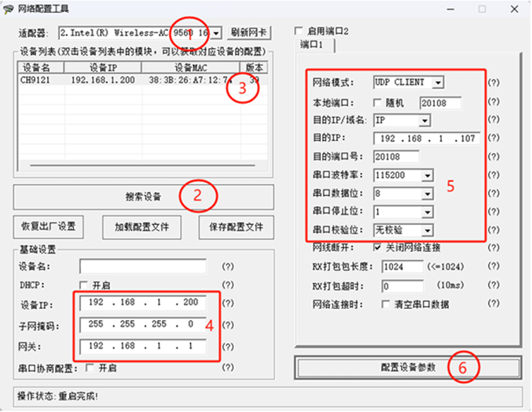Toggle the 启用端口2 checkbox
This screenshot has height=412, width=532.
coord(299,32)
